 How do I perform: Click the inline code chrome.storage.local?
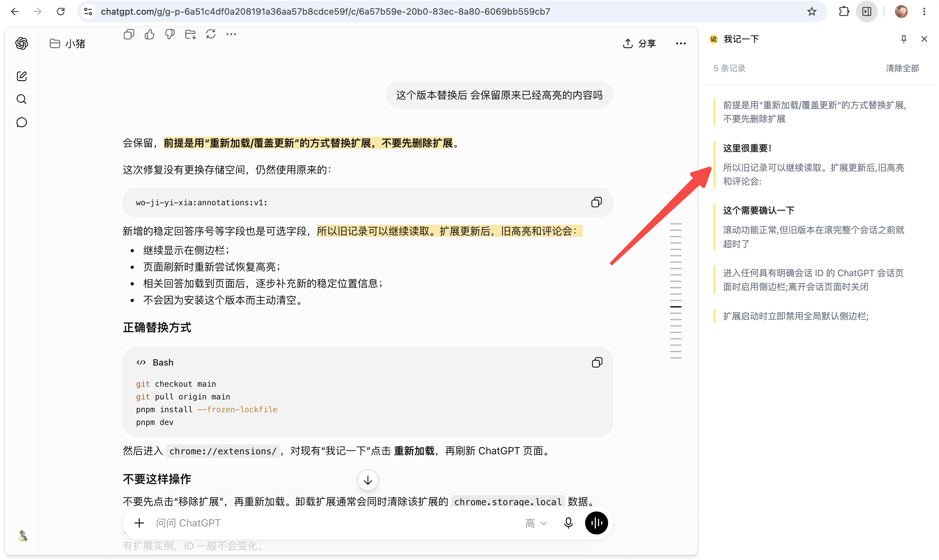click(x=508, y=502)
